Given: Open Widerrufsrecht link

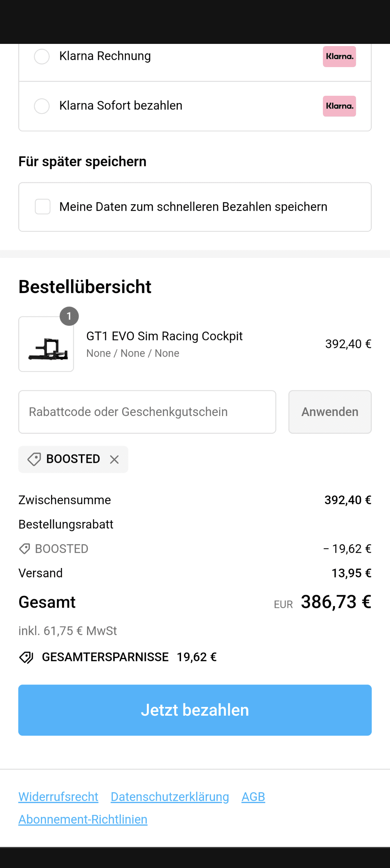Looking at the screenshot, I should (x=58, y=797).
